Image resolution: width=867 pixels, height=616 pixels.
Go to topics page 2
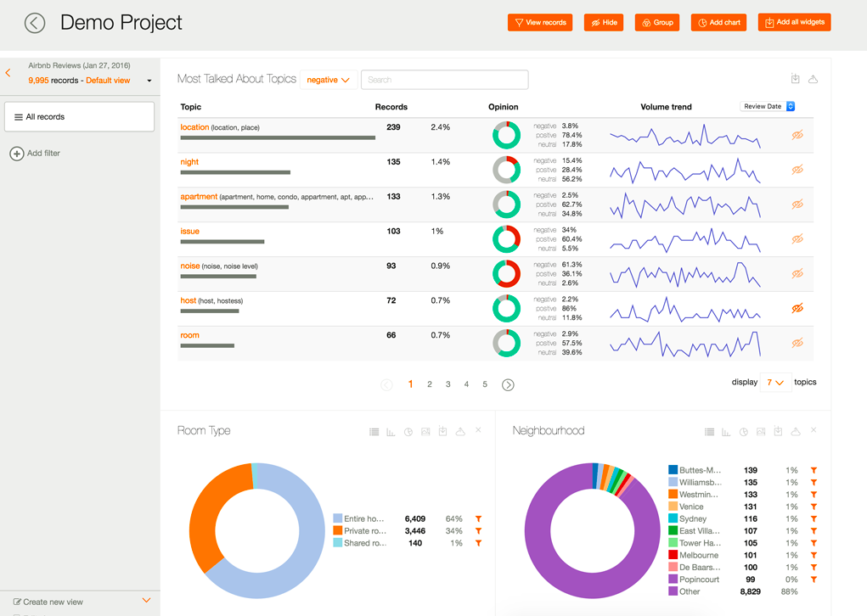point(429,384)
